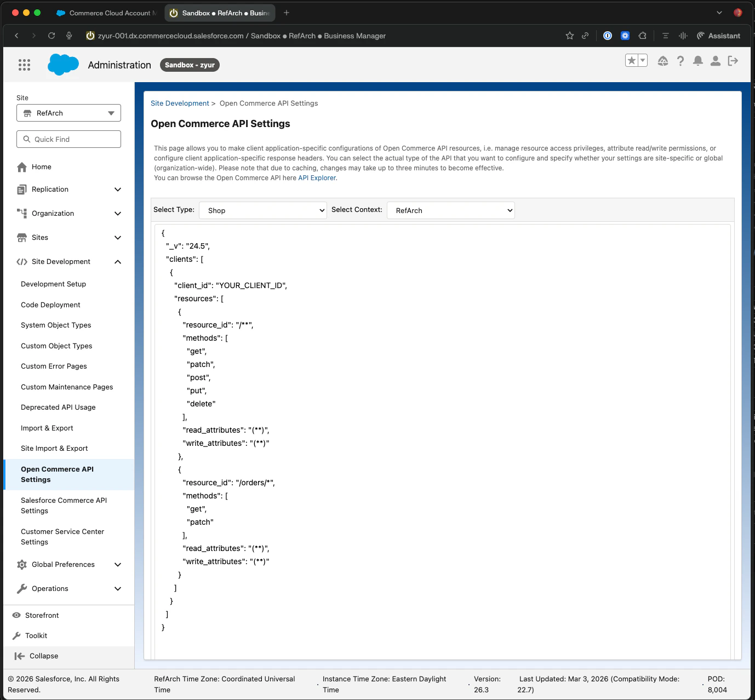755x700 pixels.
Task: Open the Site selector RefArch dropdown
Action: [x=68, y=113]
